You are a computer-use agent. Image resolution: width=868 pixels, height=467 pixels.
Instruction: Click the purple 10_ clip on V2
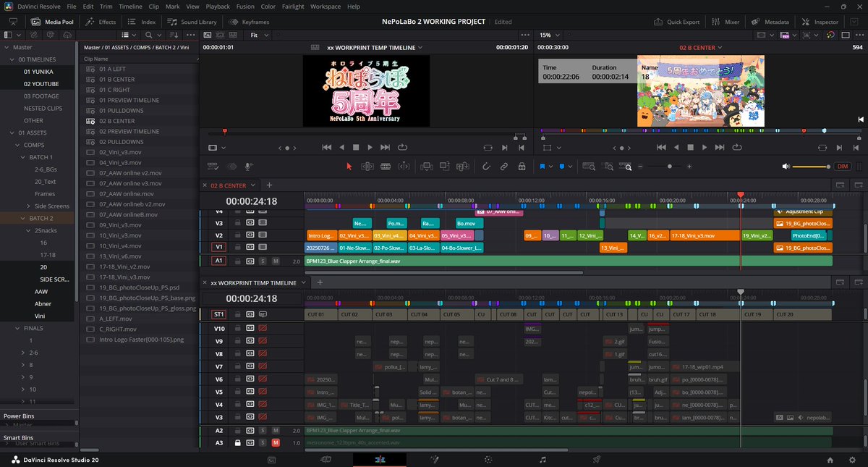pyautogui.click(x=550, y=235)
